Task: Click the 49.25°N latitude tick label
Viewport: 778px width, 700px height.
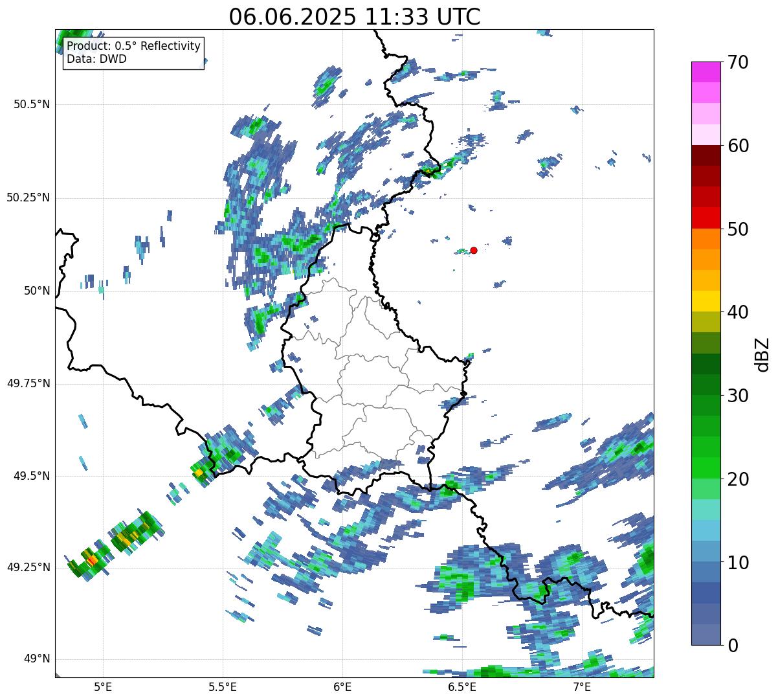Action: (28, 567)
